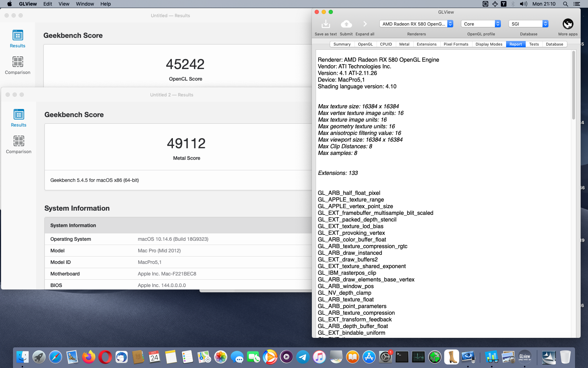This screenshot has width=588, height=368.
Task: Open the GLView application menu
Action: tap(28, 4)
